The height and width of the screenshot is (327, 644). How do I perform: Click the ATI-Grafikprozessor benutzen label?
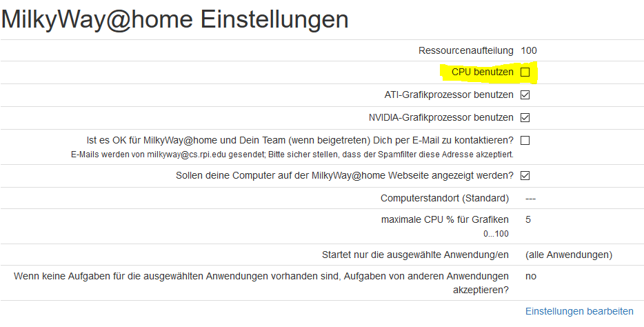tap(448, 95)
